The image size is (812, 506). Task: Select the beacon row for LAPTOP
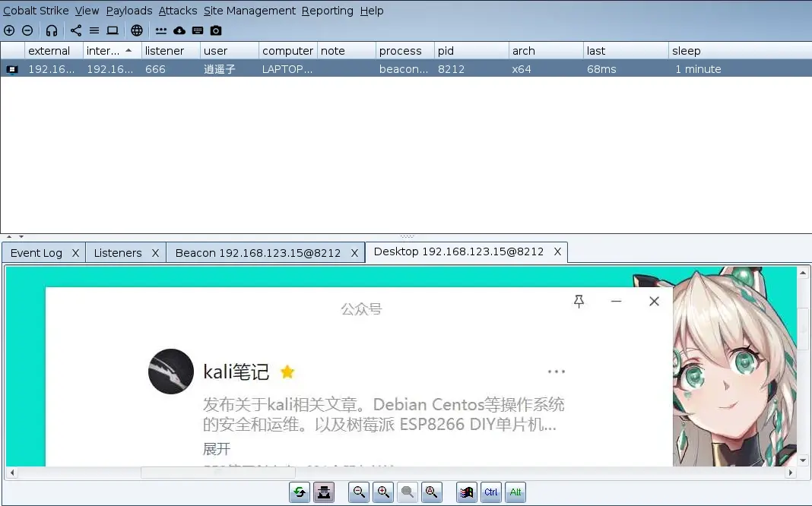point(406,69)
